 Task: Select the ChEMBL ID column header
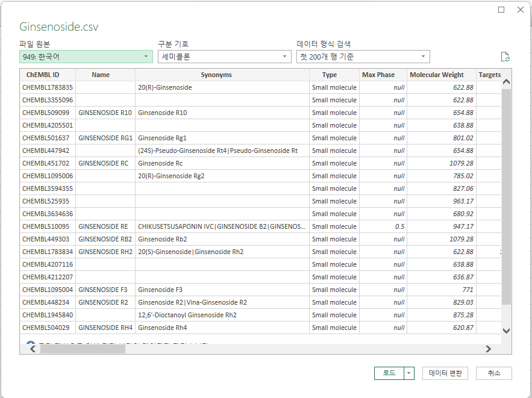[48, 75]
